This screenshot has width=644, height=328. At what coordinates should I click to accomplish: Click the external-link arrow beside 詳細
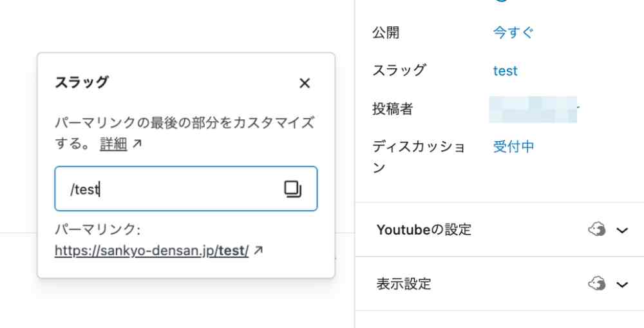coord(137,144)
